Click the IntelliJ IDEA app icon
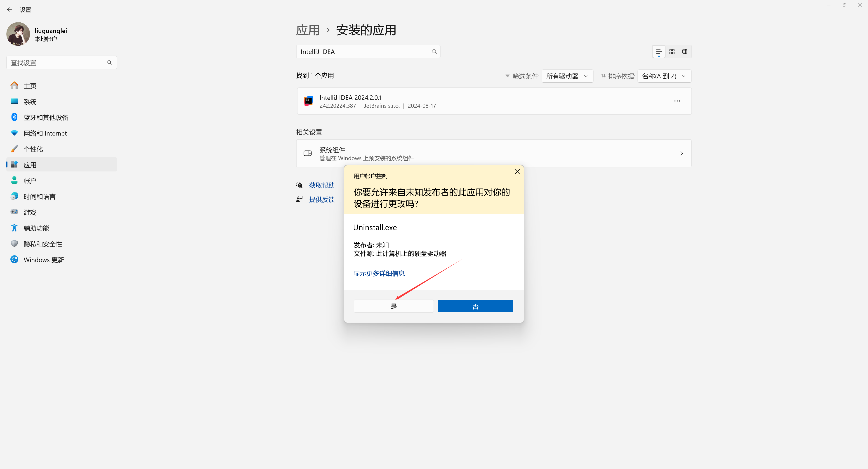 coord(308,101)
